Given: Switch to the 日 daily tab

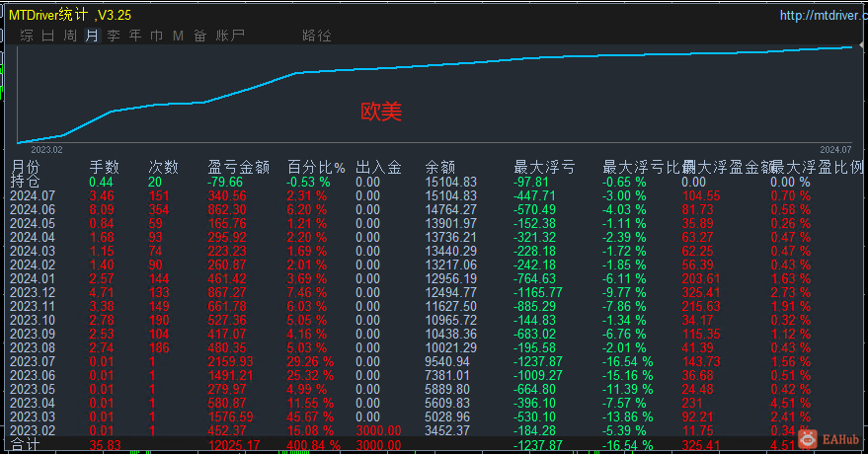Looking at the screenshot, I should pos(48,36).
